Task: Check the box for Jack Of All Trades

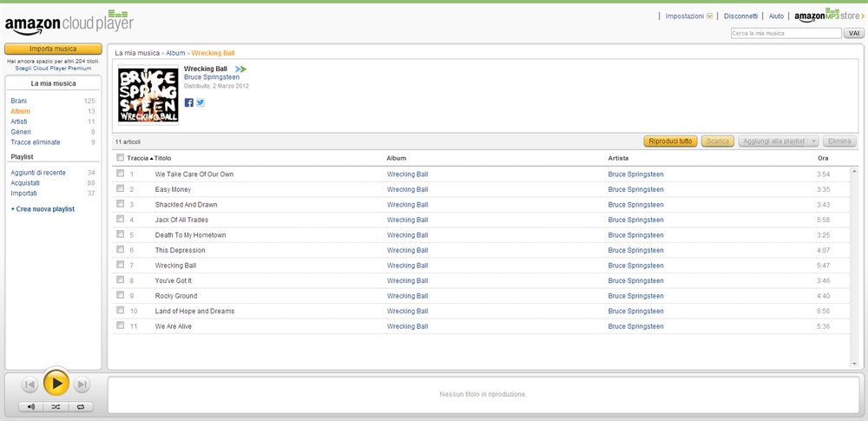Action: click(120, 220)
